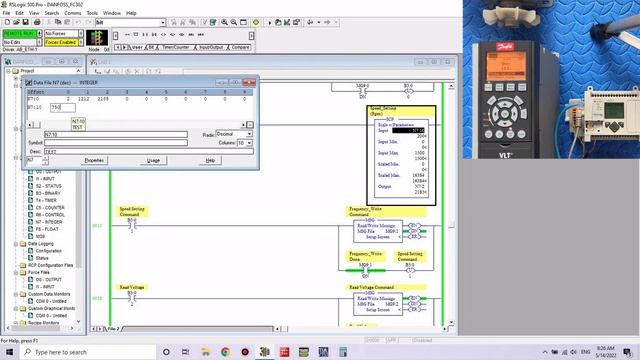
Task: Click the Zoom In magnifier icon
Action: [224, 22]
